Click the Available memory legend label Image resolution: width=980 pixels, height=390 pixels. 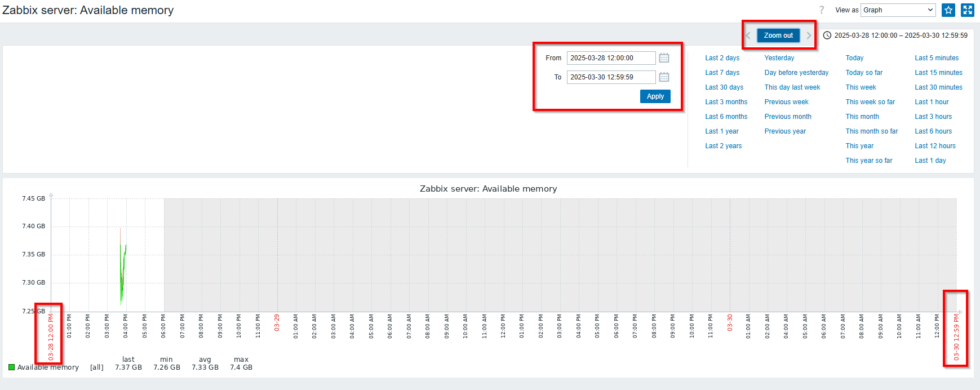coord(48,367)
